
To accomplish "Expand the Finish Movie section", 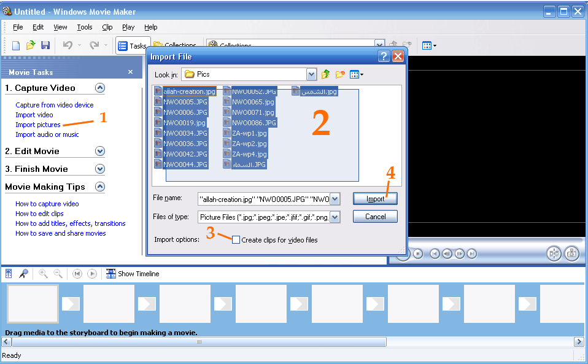I will (100, 169).
